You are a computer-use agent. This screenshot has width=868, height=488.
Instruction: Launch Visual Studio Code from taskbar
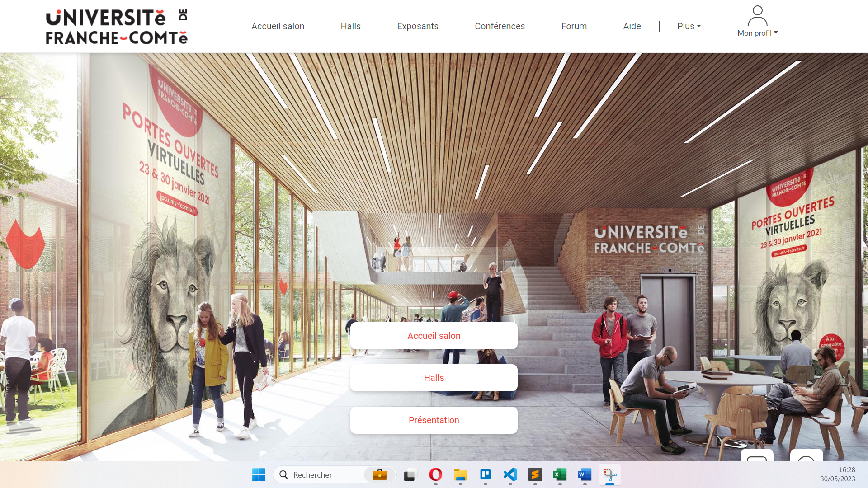click(510, 474)
